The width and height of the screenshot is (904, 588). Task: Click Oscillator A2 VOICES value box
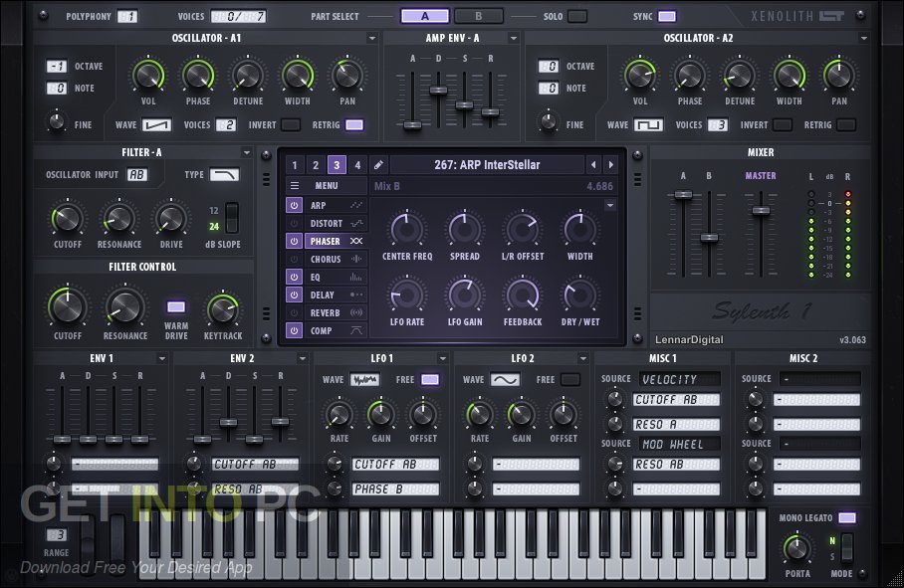[718, 125]
